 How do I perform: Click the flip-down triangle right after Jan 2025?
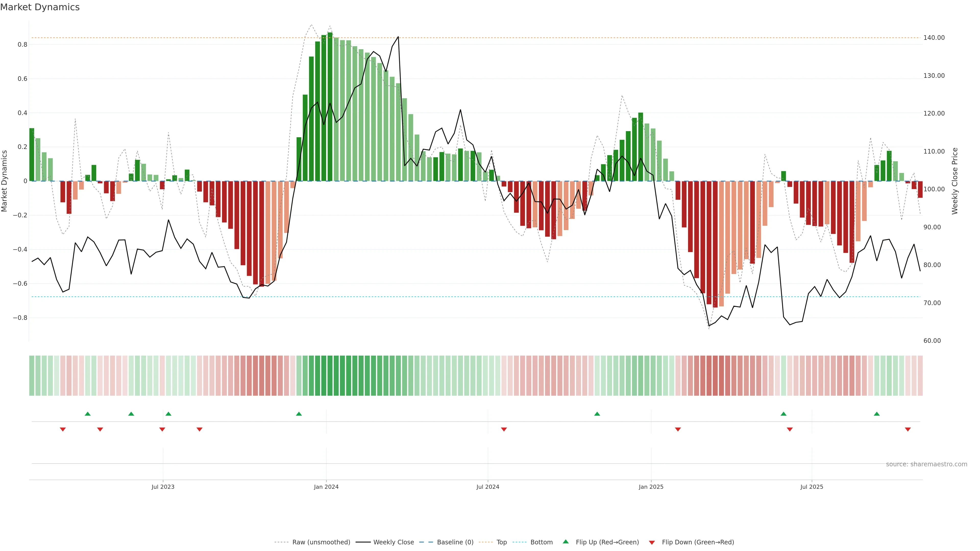click(x=678, y=429)
